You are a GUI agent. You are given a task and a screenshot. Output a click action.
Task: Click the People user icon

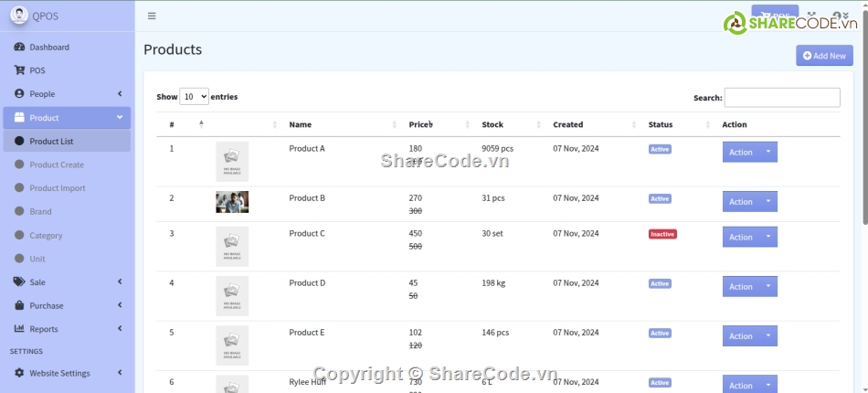(19, 93)
